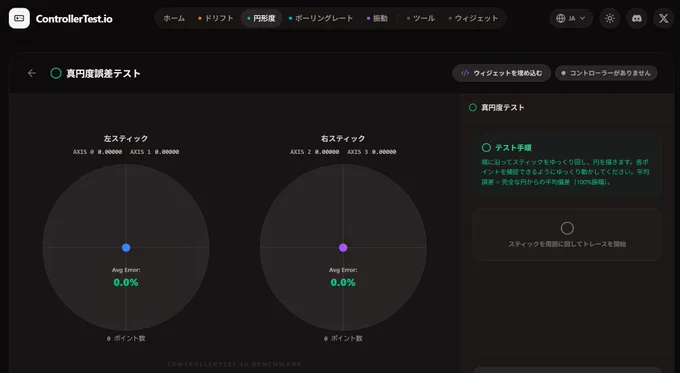
Task: Click AXIS 0 0.00000 value
Action: pos(98,152)
